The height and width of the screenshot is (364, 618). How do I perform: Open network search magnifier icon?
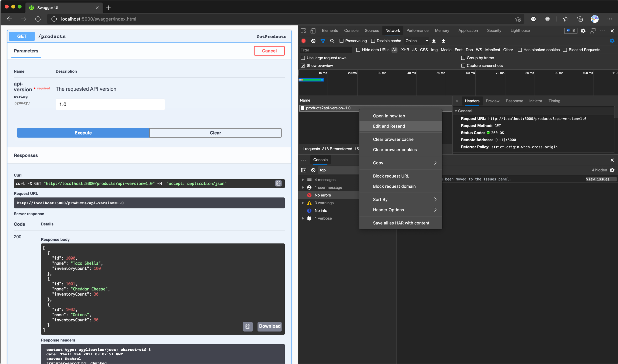[332, 41]
